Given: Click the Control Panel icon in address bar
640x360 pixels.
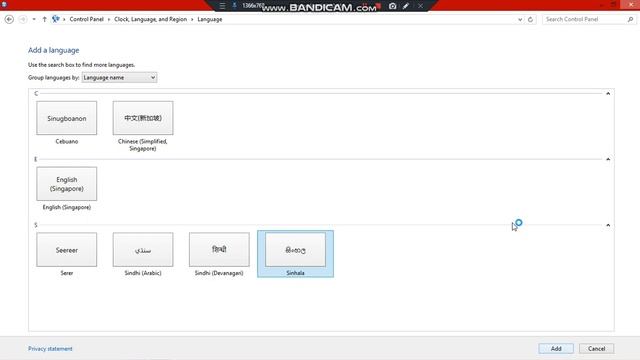Looking at the screenshot, I should click(56, 19).
